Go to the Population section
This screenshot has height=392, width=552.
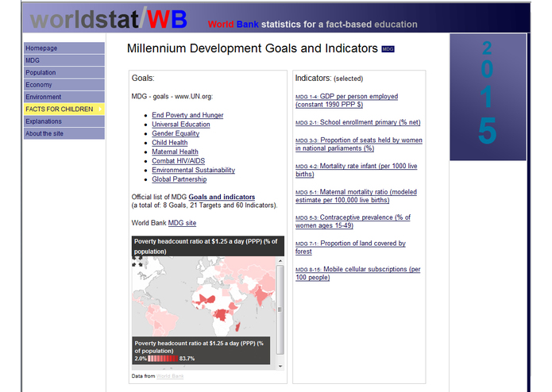coord(64,72)
